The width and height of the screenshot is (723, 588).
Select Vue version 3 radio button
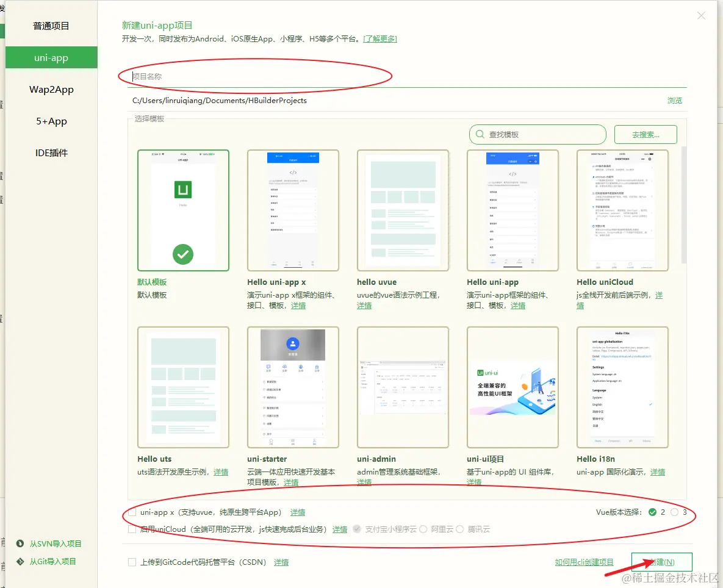tap(674, 512)
